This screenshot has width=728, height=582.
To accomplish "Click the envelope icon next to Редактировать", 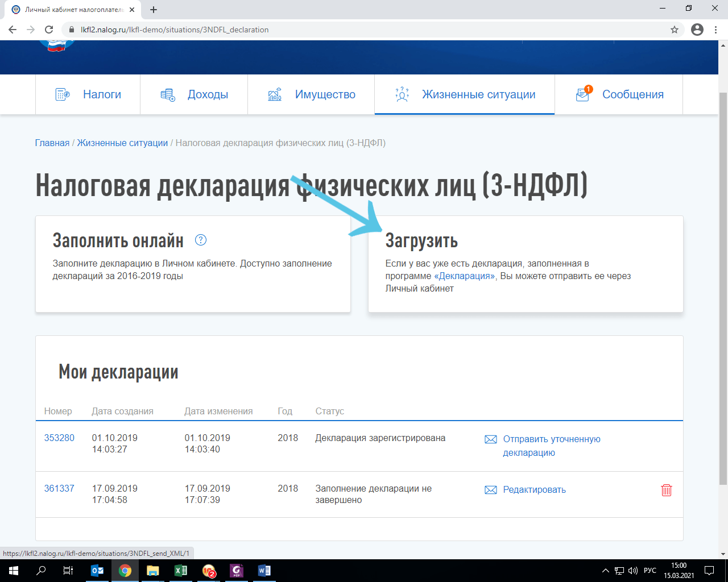I will [x=490, y=489].
